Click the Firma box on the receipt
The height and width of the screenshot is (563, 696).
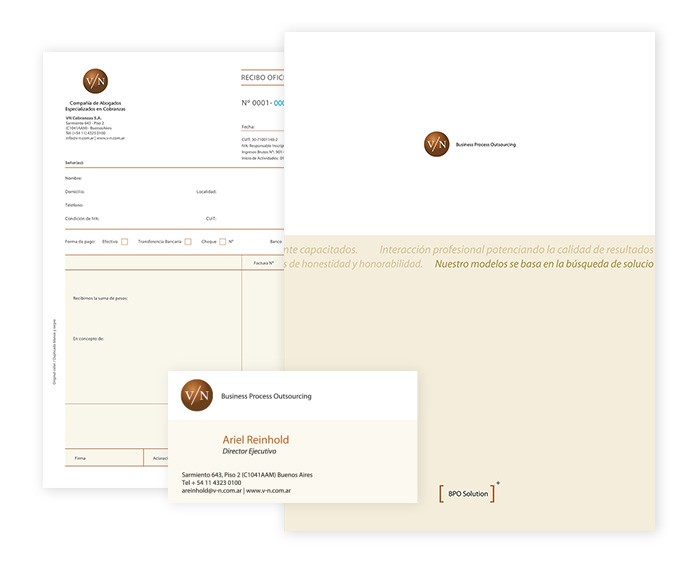[104, 458]
